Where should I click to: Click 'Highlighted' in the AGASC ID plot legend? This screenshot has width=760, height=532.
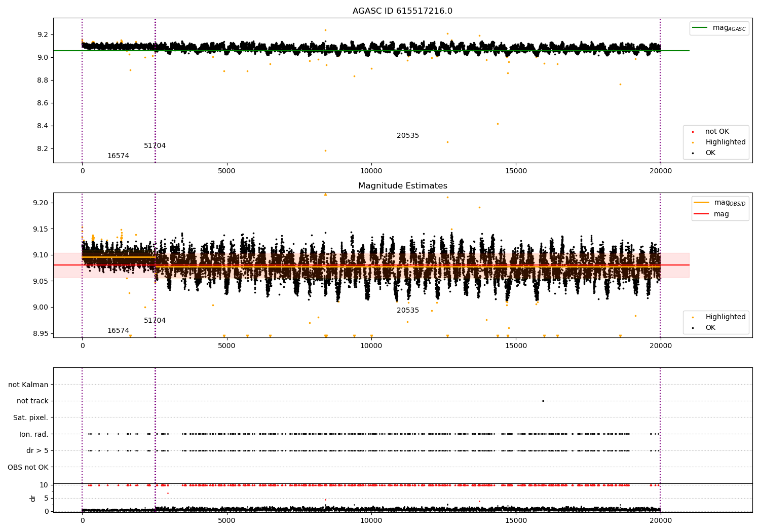coord(726,142)
